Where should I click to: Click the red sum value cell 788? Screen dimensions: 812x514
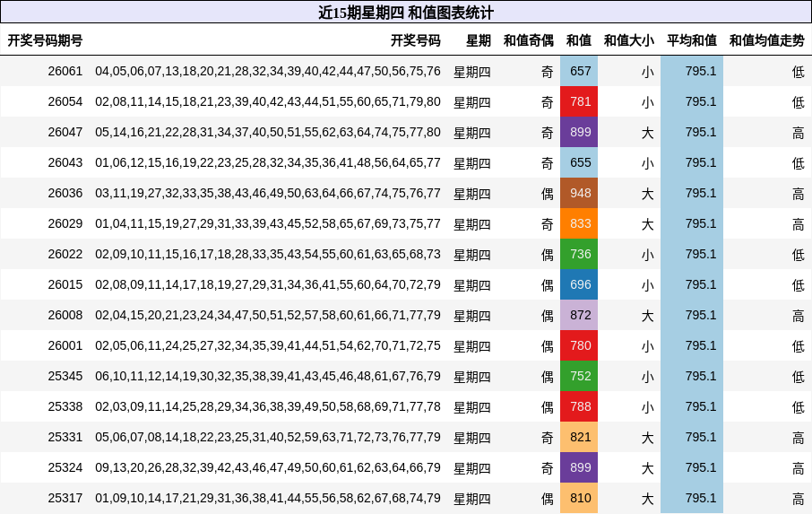click(579, 406)
